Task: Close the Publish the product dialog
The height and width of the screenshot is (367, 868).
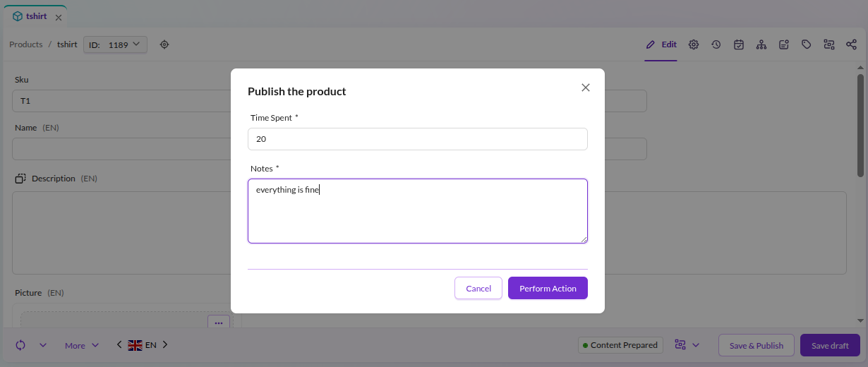Action: click(585, 88)
